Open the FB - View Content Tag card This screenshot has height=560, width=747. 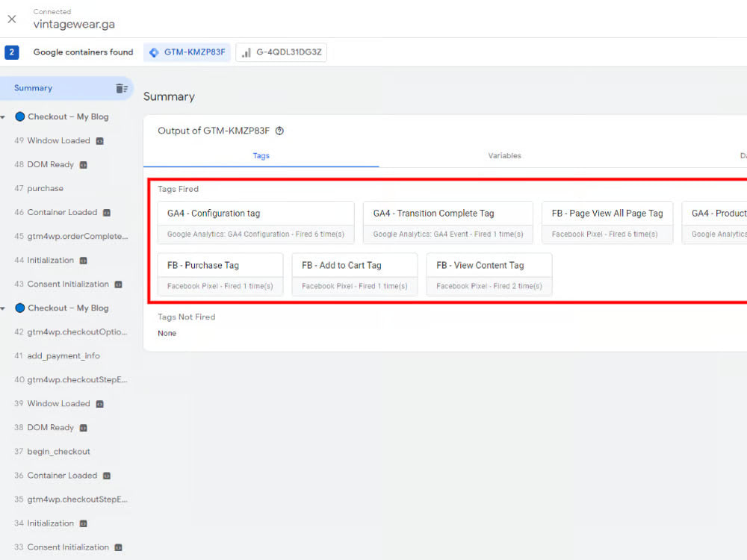(489, 275)
